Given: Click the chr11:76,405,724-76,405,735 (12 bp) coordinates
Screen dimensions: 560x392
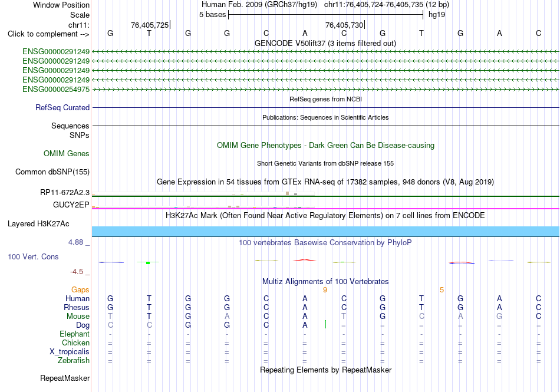Looking at the screenshot, I should coord(387,5).
